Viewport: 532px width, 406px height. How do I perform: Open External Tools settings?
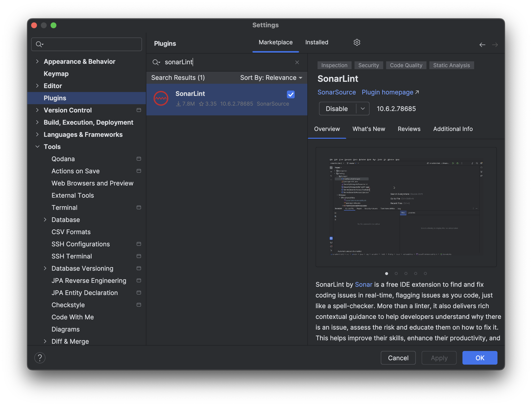tap(72, 195)
